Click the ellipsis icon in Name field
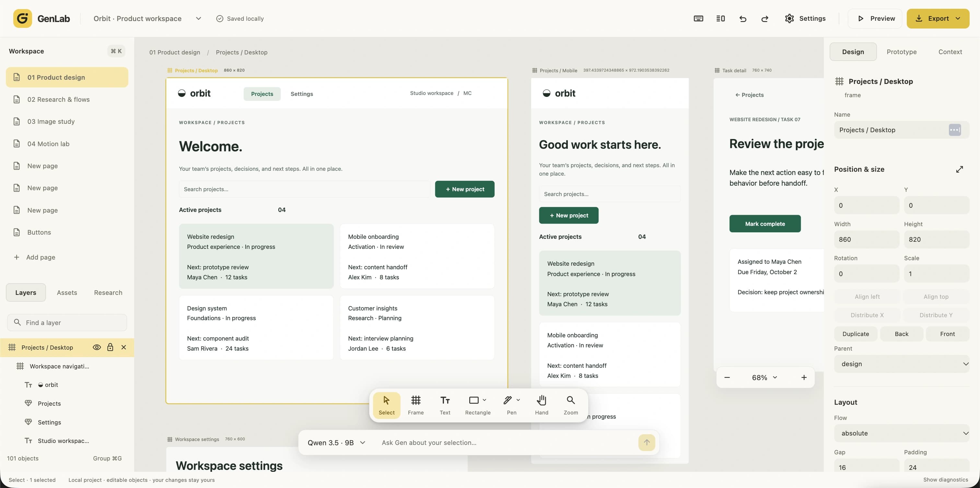 click(x=954, y=130)
